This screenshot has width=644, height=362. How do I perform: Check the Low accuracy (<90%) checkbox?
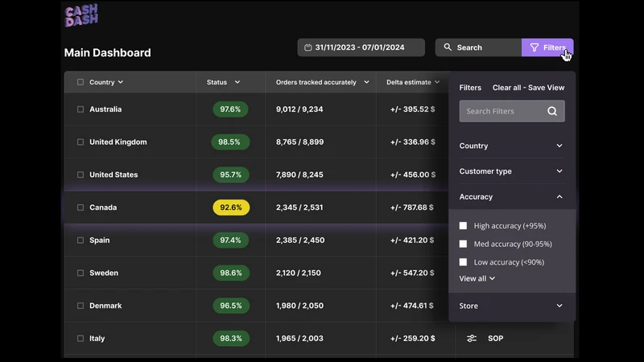click(x=463, y=262)
